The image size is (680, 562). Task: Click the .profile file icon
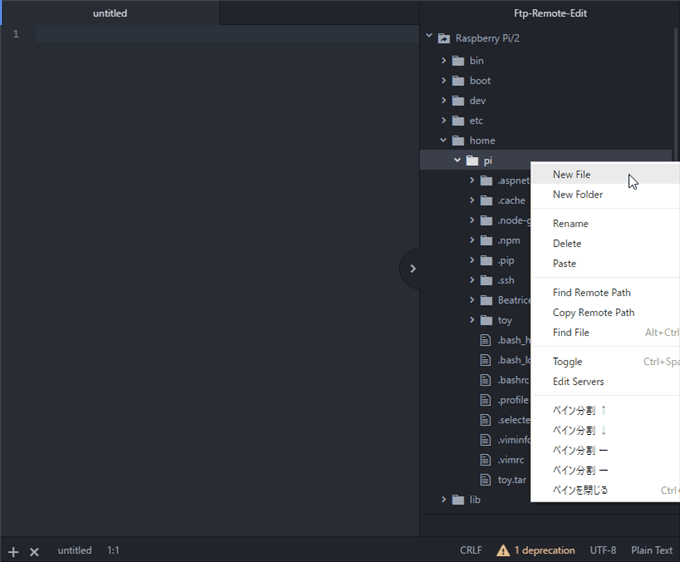pyautogui.click(x=485, y=400)
